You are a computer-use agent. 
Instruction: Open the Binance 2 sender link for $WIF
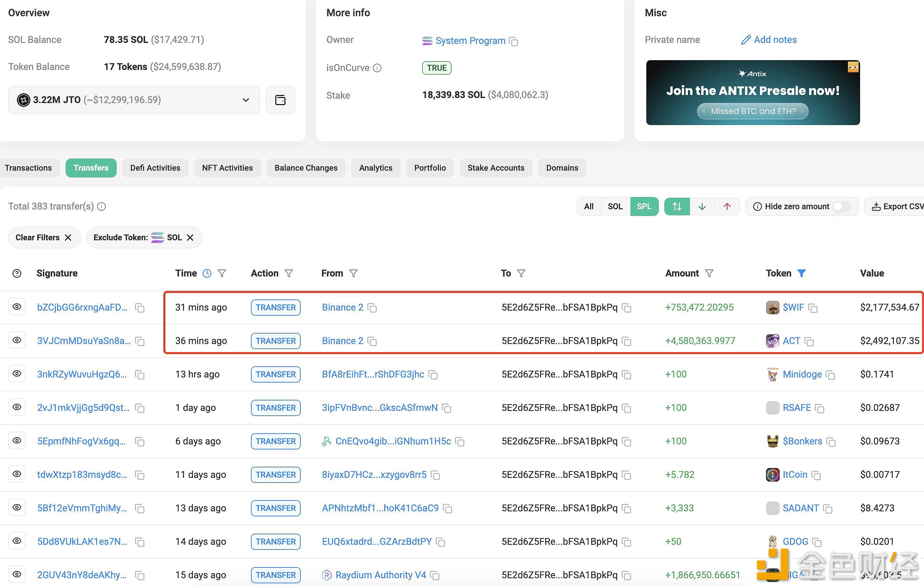click(x=342, y=308)
